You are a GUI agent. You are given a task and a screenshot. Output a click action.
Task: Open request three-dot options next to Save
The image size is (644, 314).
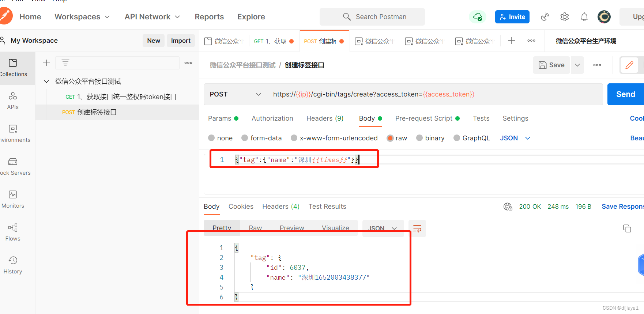click(x=597, y=65)
